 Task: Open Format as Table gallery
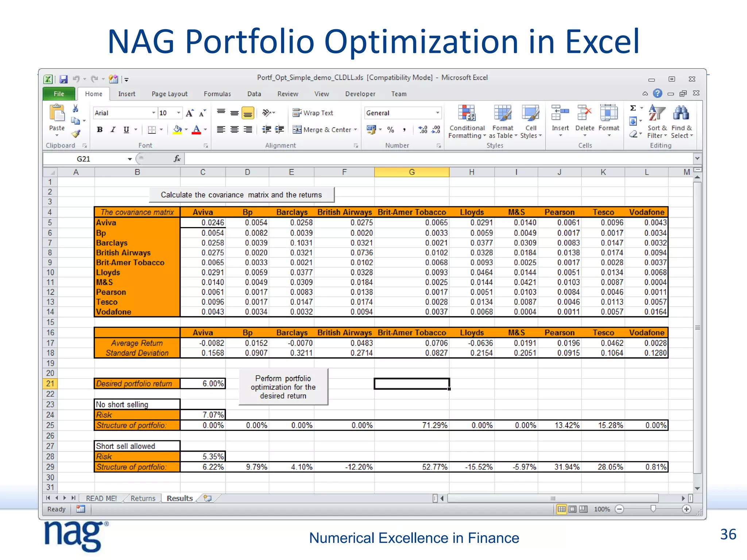pos(503,121)
